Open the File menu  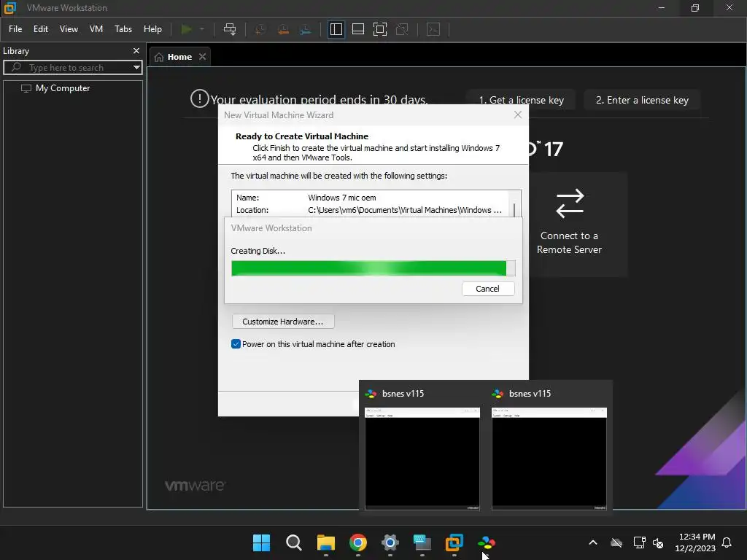pos(15,29)
